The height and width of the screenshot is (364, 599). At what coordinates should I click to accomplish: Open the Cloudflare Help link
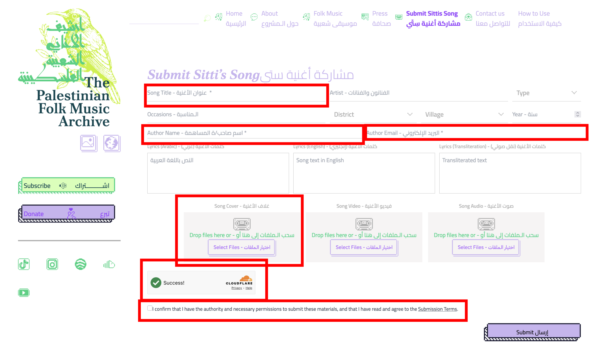pos(249,288)
